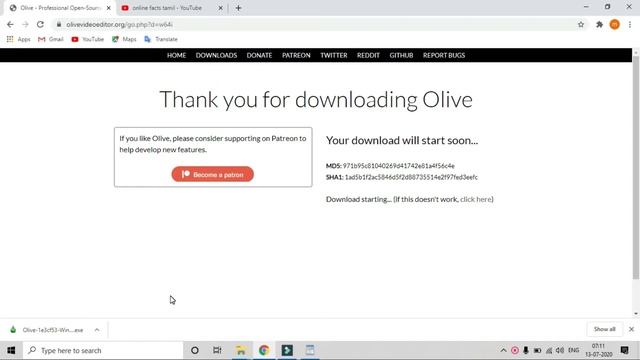This screenshot has width=640, height=360.
Task: Click Show all downloads
Action: point(604,329)
